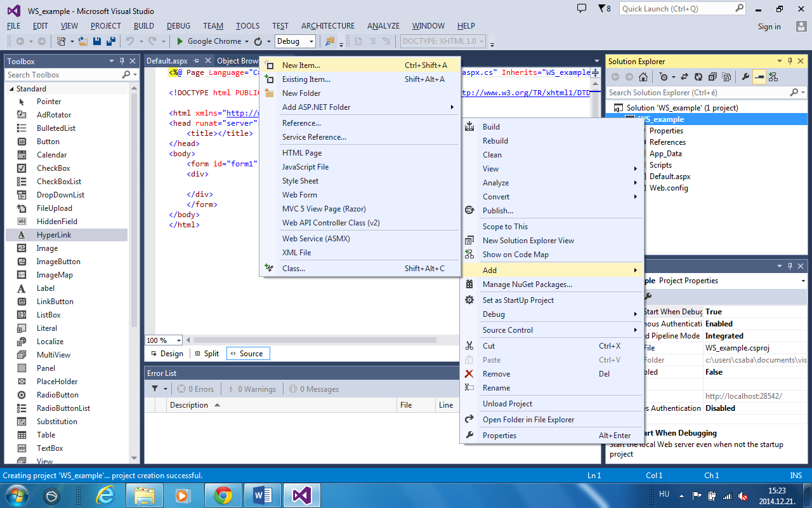Click the filter funnel icon in Error List
The height and width of the screenshot is (508, 812).
point(155,389)
